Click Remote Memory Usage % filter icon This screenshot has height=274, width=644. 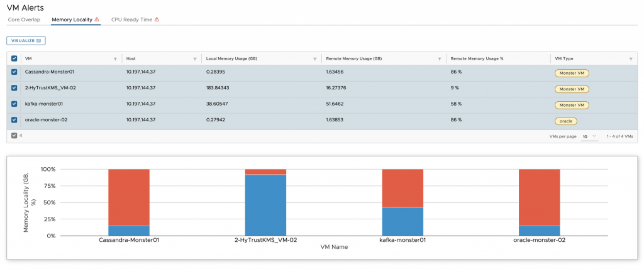click(543, 58)
